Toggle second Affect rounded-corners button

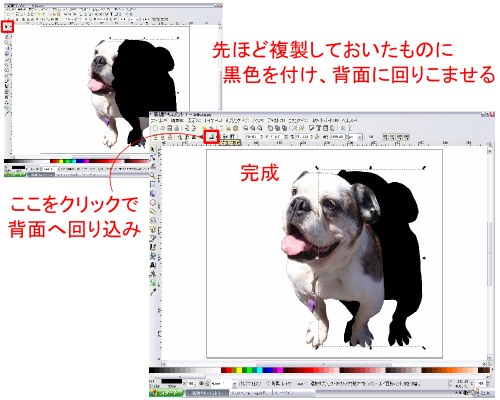click(392, 137)
